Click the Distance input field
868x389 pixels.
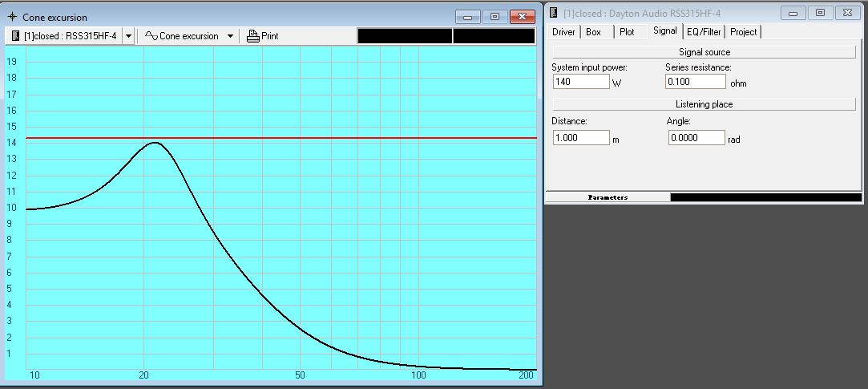tap(581, 138)
